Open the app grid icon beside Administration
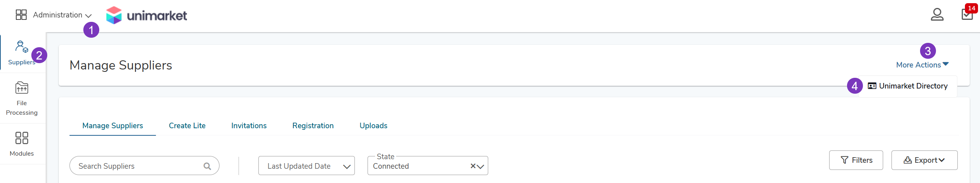The height and width of the screenshot is (183, 980). tap(21, 15)
